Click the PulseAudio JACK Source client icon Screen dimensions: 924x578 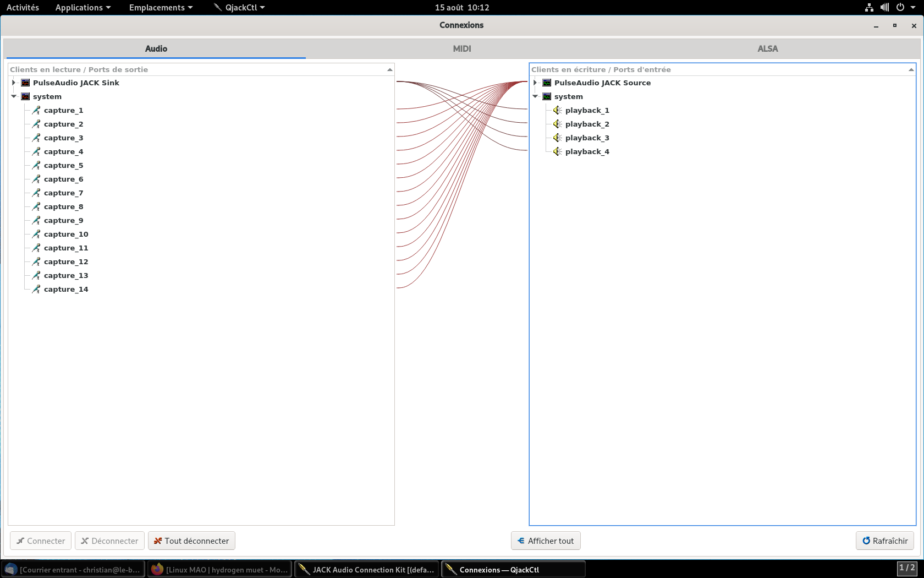coord(547,83)
